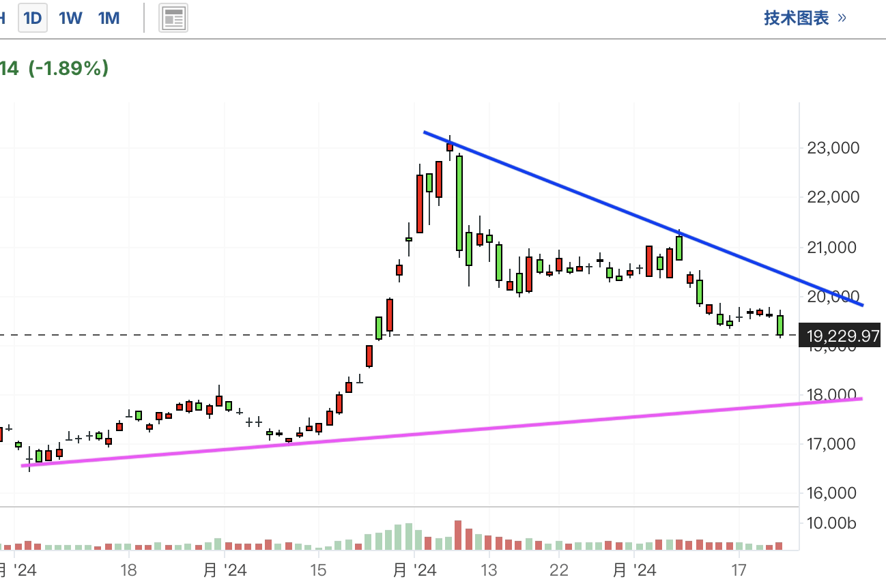
Task: Click the tallest red volume bar
Action: 457,535
